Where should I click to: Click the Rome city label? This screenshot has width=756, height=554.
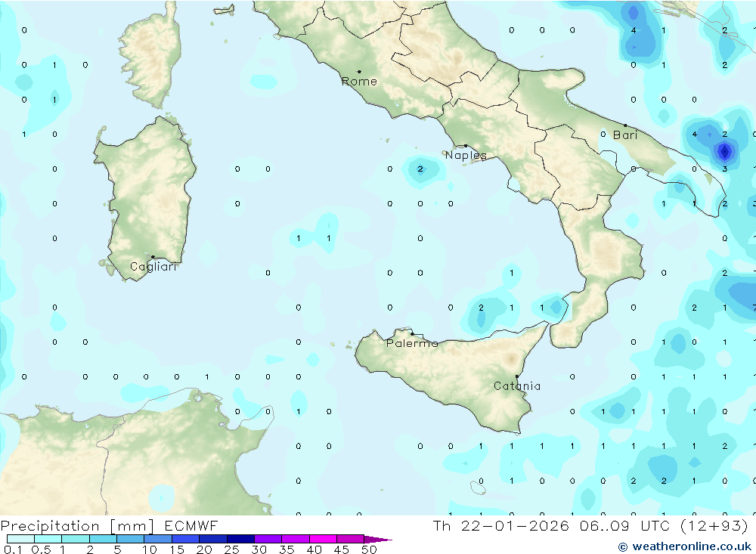[x=359, y=82]
